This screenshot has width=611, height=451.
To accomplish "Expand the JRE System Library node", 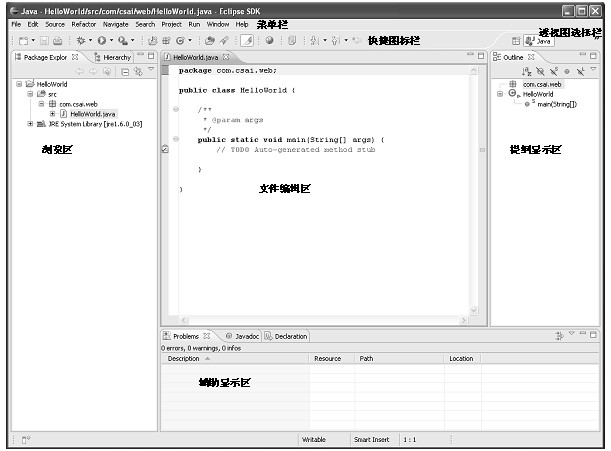I will click(x=30, y=124).
